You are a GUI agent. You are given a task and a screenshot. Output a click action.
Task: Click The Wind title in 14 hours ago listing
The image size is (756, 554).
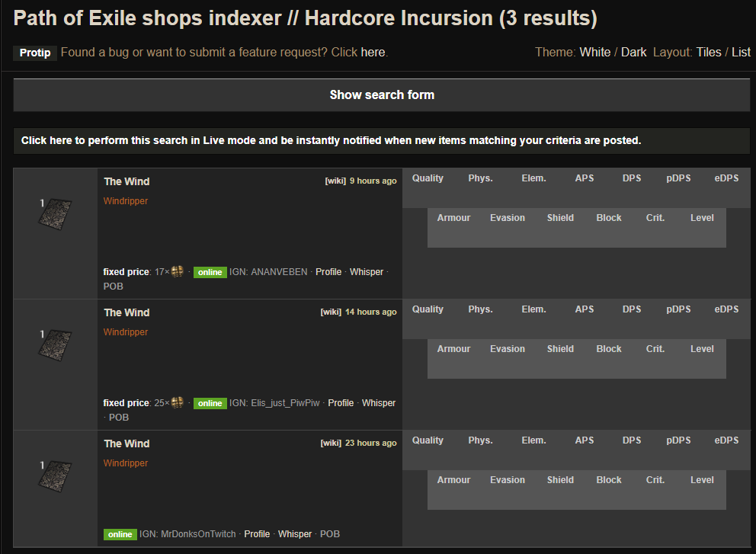pos(127,313)
